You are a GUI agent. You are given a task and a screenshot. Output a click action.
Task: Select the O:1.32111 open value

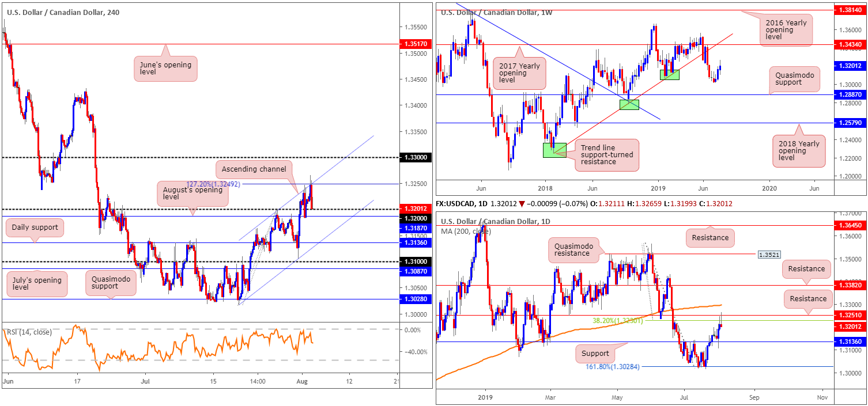pos(607,203)
